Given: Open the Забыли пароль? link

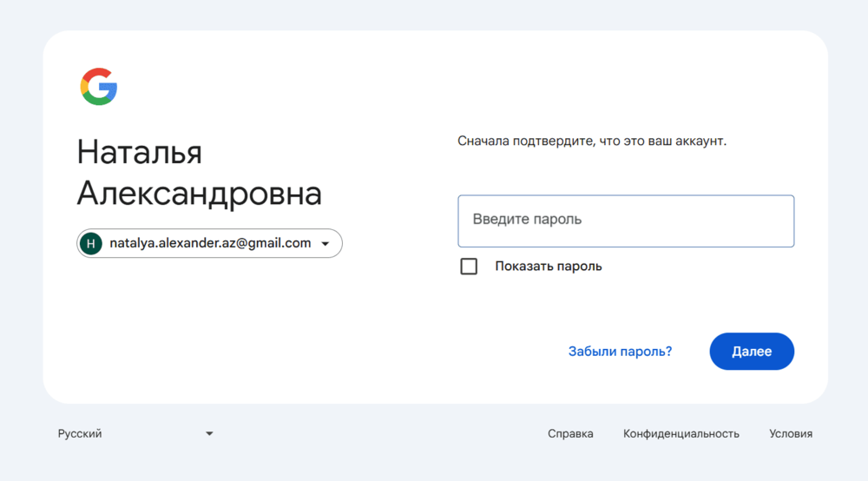Looking at the screenshot, I should 620,352.
